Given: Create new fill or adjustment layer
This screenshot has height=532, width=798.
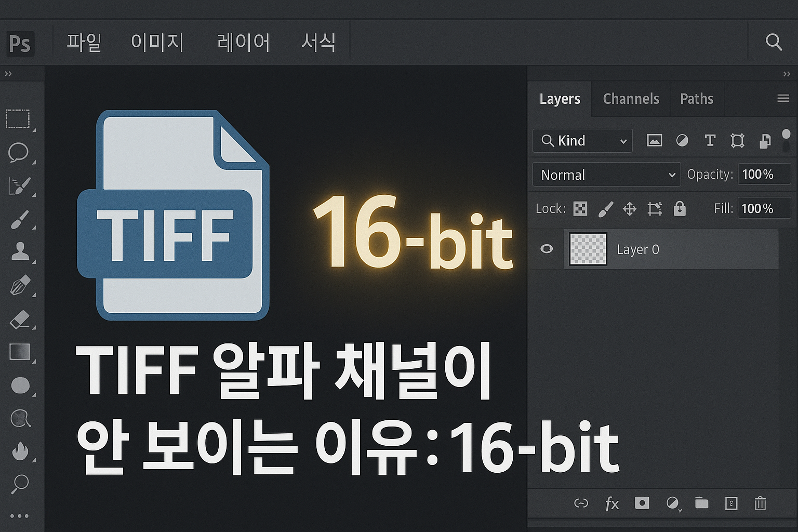Looking at the screenshot, I should (x=673, y=503).
